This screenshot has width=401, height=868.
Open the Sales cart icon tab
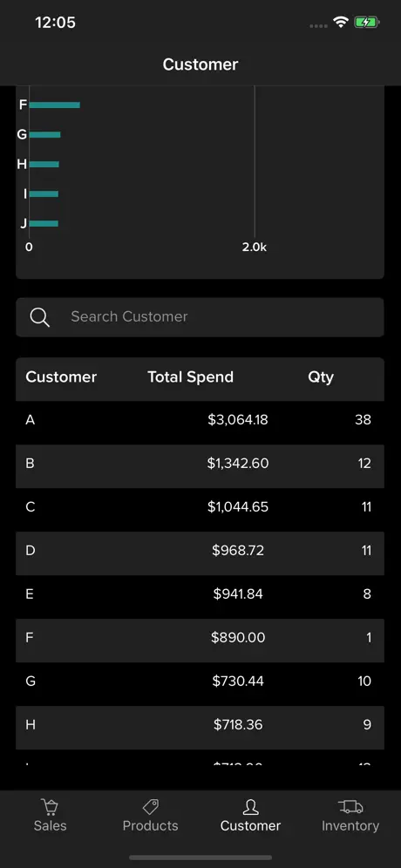(x=50, y=807)
